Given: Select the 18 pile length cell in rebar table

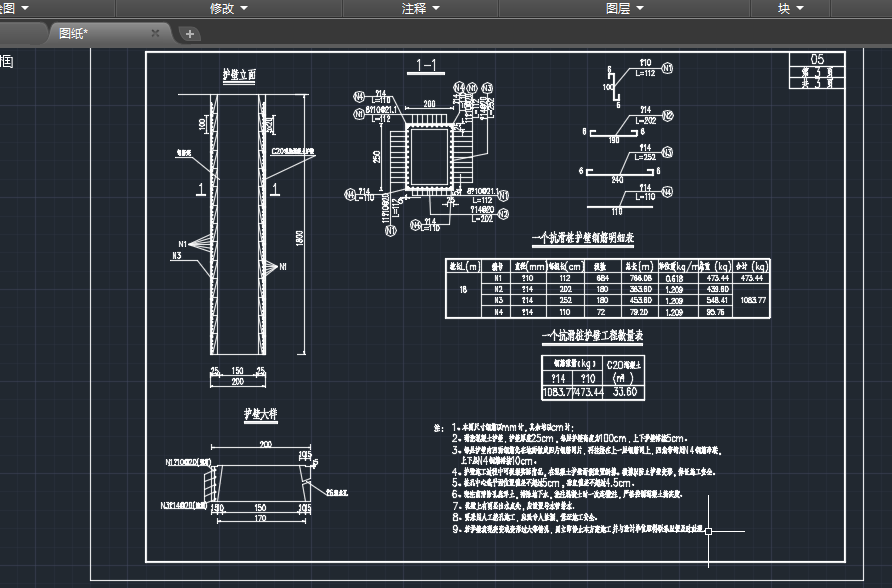Looking at the screenshot, I should [x=463, y=289].
